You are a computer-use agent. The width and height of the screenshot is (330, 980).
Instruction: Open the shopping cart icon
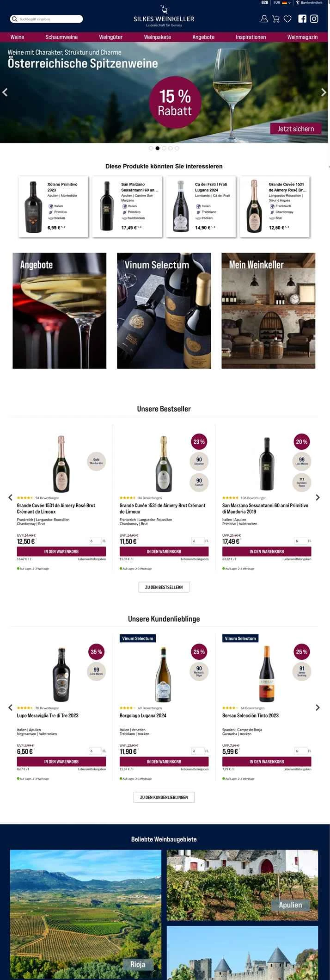tap(276, 19)
